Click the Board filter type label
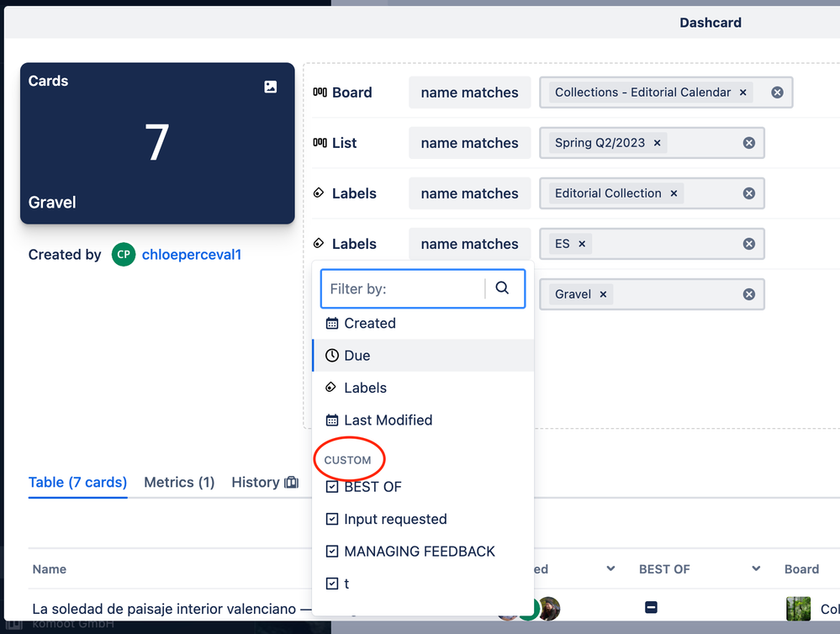Screen dimensions: 840x634 [x=343, y=92]
